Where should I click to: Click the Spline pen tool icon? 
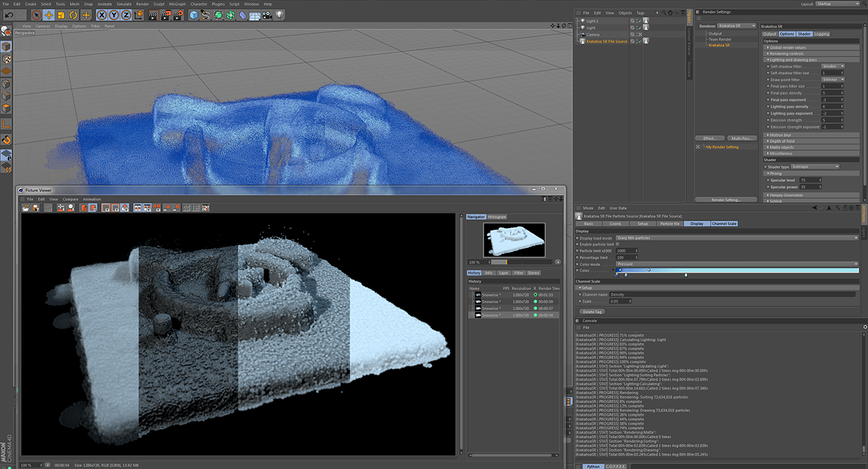[x=206, y=14]
